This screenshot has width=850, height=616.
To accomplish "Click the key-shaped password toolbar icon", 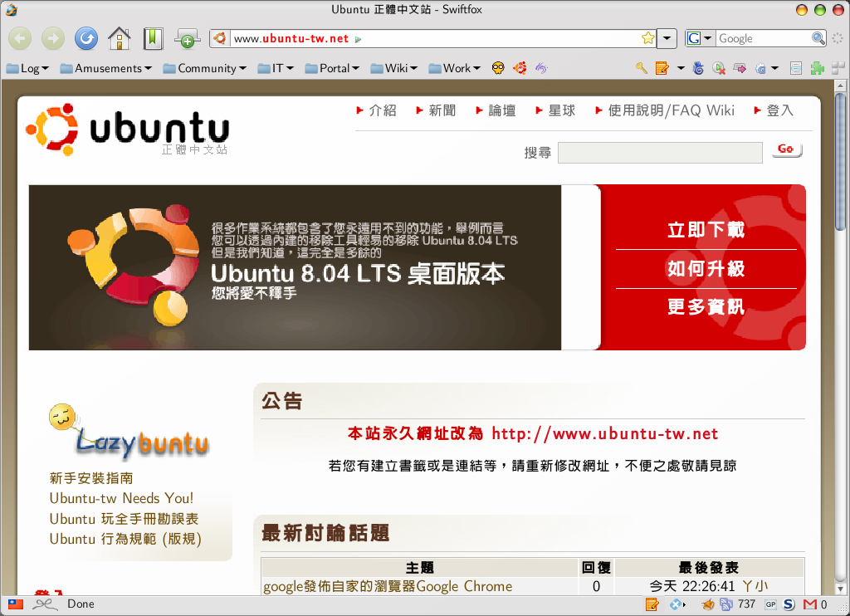I will coord(640,68).
